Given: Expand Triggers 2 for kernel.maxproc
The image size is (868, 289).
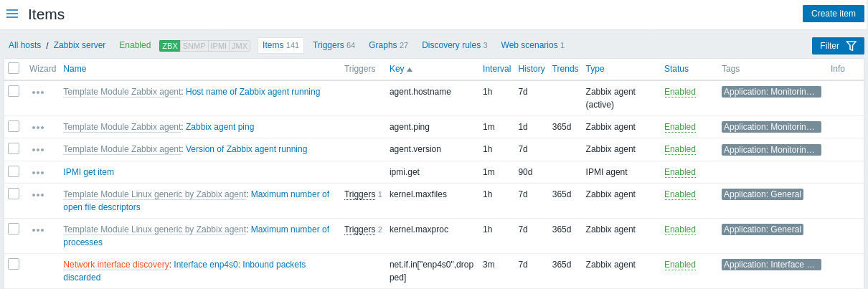Looking at the screenshot, I should pos(359,229).
